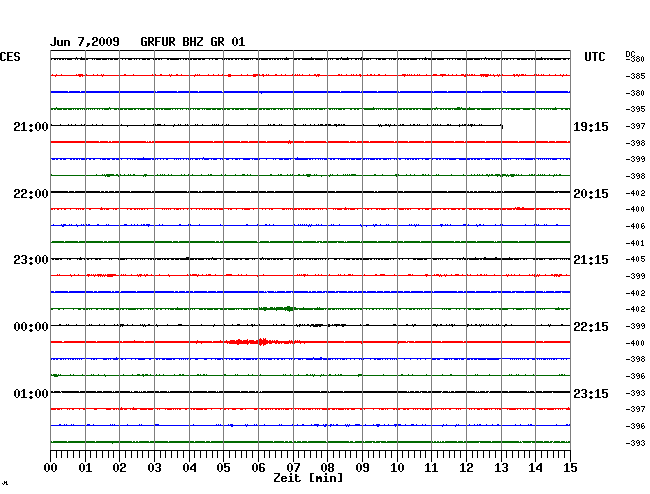Image resolution: width=650 pixels, height=494 pixels.
Task: Click the end of the black 21:00 trace at minute 13
Action: tap(502, 126)
